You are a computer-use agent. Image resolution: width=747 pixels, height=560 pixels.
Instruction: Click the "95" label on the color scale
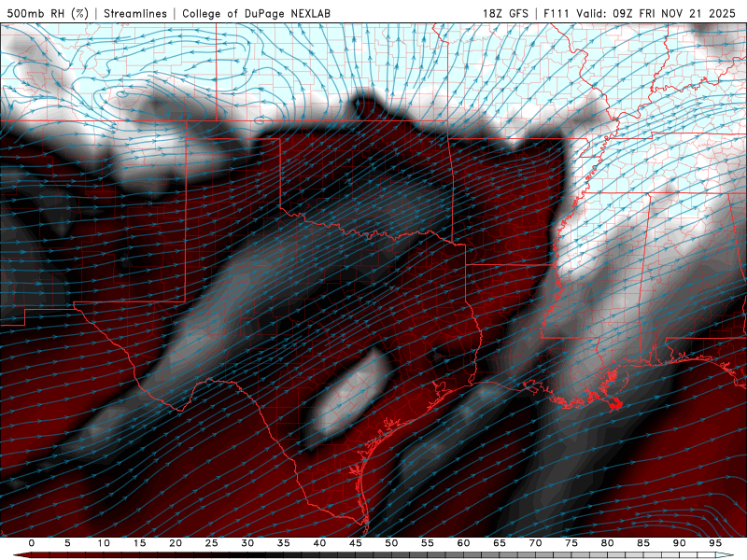click(x=715, y=543)
